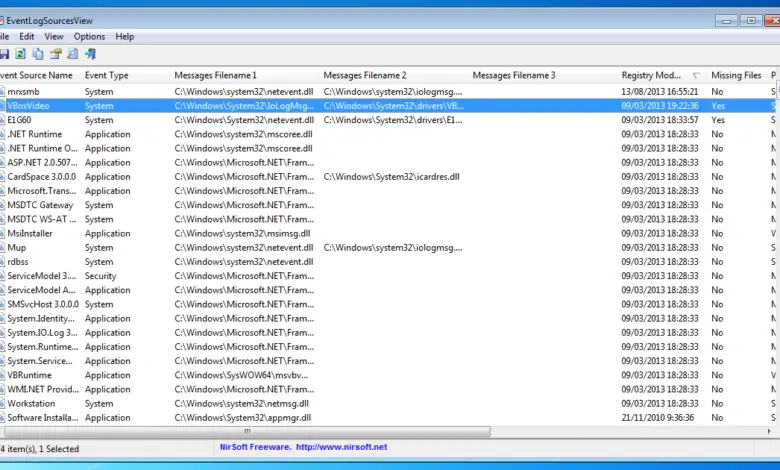The width and height of the screenshot is (780, 470).
Task: Click the Security event type cell
Action: 100,276
